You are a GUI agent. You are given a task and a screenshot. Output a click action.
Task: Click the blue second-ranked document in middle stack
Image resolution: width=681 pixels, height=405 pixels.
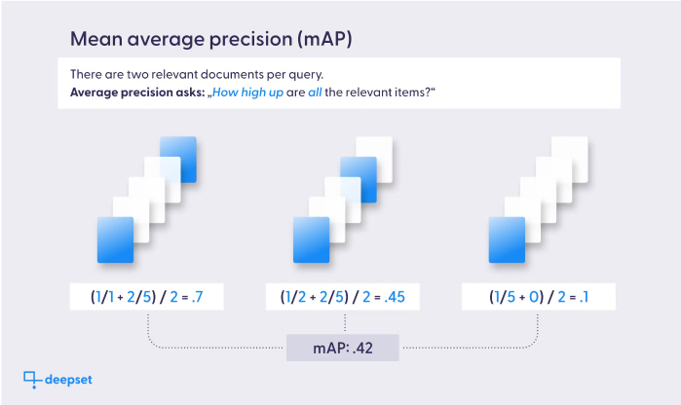[358, 180]
